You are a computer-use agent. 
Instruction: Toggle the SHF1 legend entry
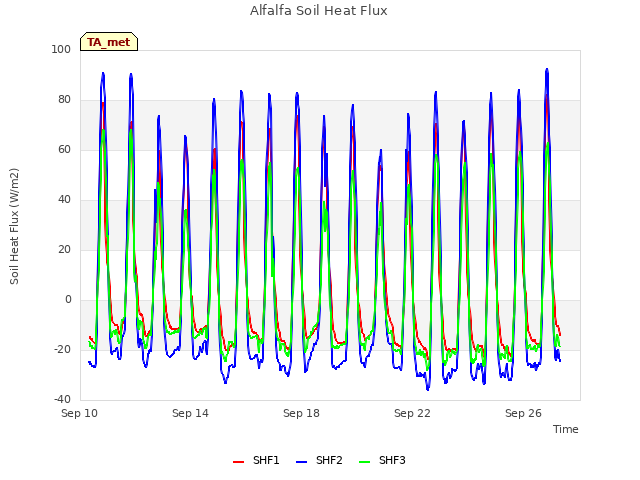tap(256, 460)
